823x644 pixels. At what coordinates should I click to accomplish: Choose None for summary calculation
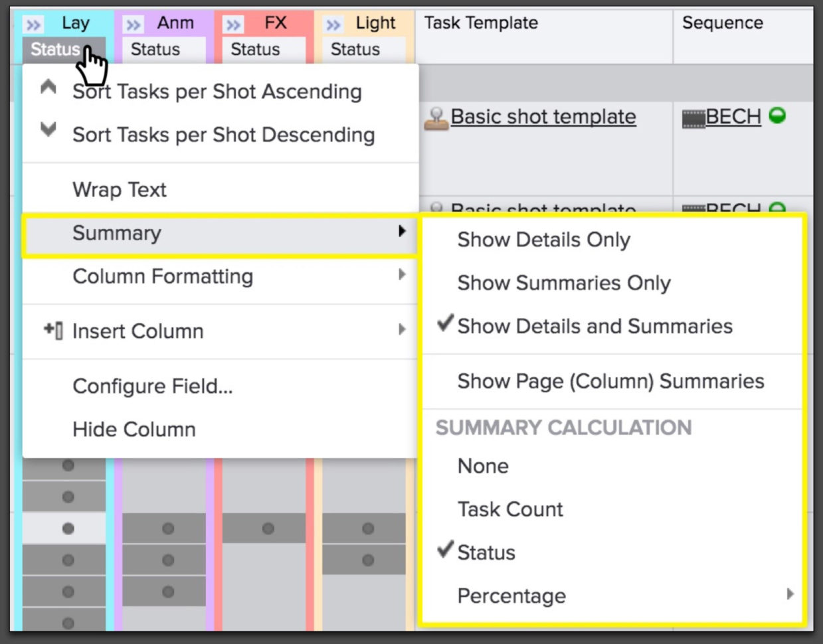[483, 466]
